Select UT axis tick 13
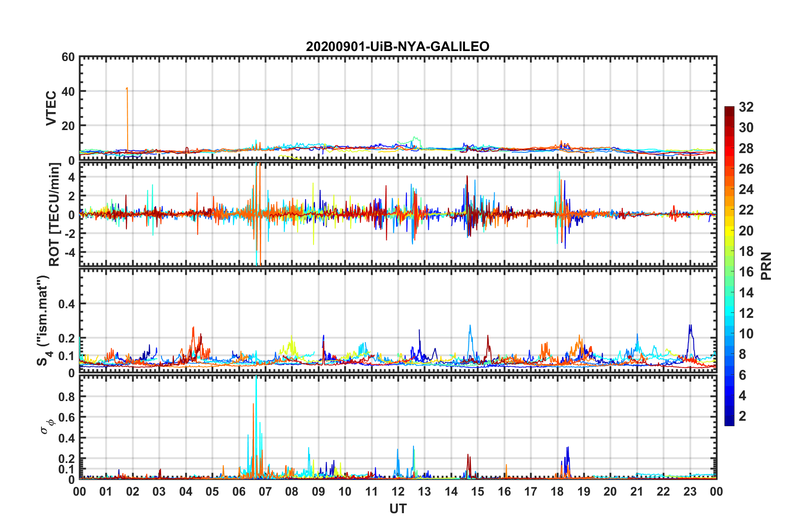 (424, 491)
